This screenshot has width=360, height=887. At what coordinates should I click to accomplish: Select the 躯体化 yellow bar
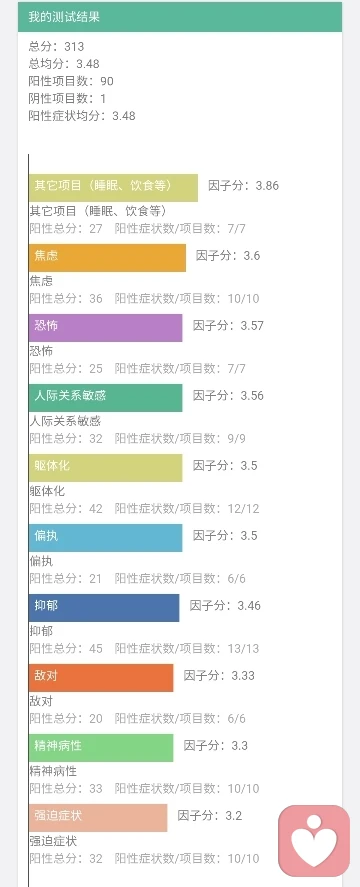(x=106, y=468)
